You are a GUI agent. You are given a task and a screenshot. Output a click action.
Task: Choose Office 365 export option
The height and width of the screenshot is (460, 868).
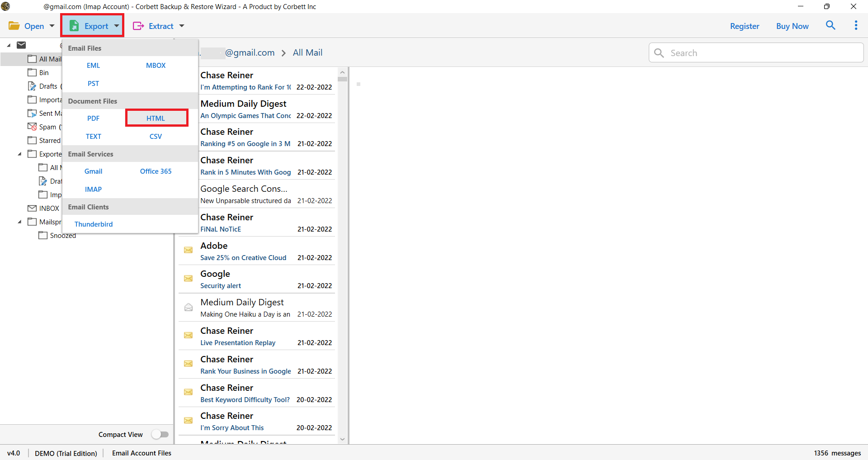point(156,171)
